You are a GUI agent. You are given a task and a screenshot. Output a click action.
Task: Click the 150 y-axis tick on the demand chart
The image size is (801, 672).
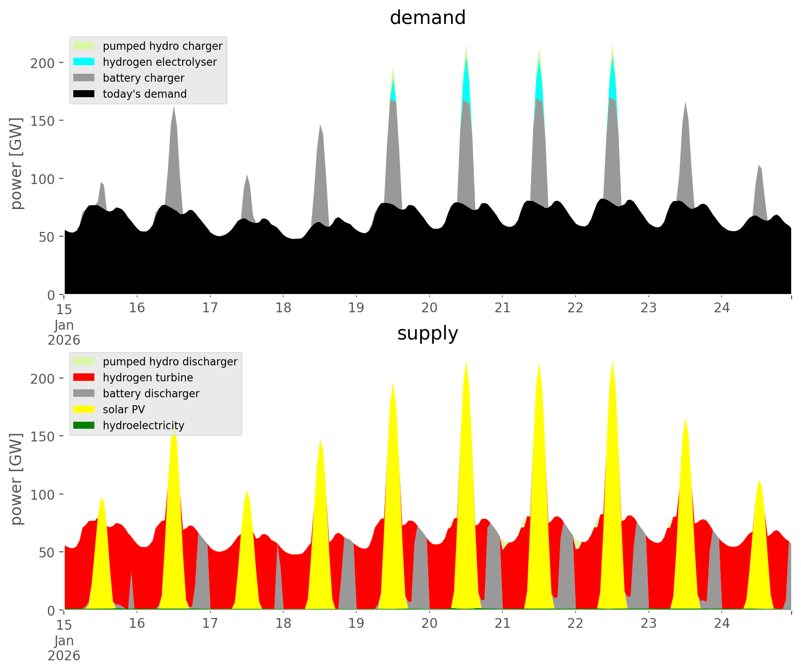pos(43,121)
